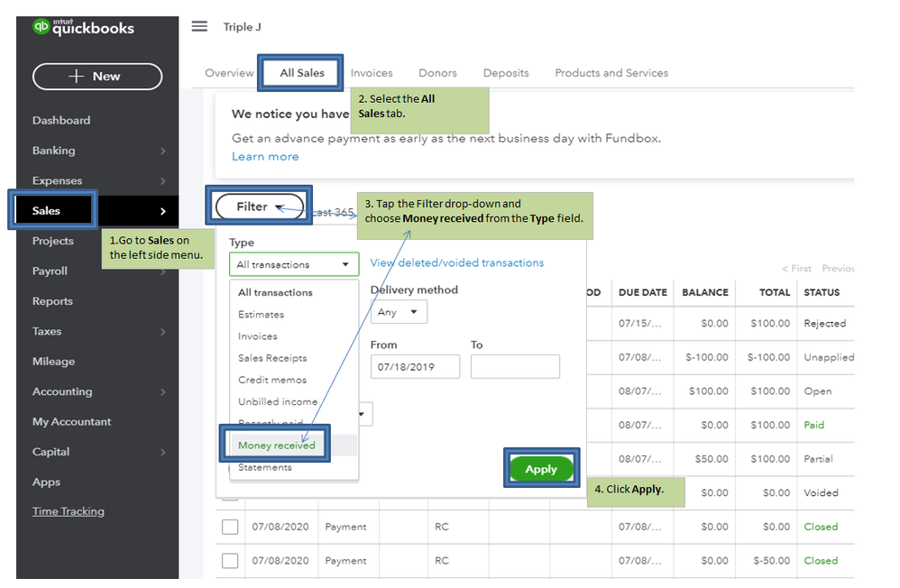Click the green Apply button
Image resolution: width=900 pixels, height=588 pixels.
(x=541, y=469)
